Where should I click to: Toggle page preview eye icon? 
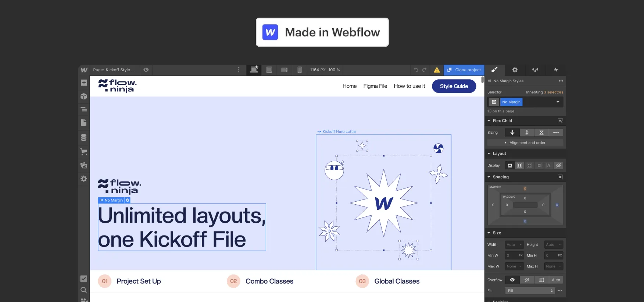(146, 70)
